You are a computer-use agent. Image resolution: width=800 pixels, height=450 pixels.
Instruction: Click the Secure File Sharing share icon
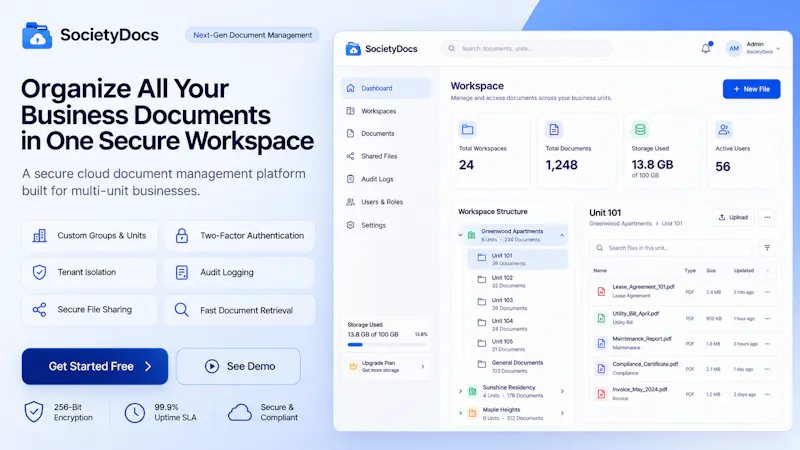39,310
